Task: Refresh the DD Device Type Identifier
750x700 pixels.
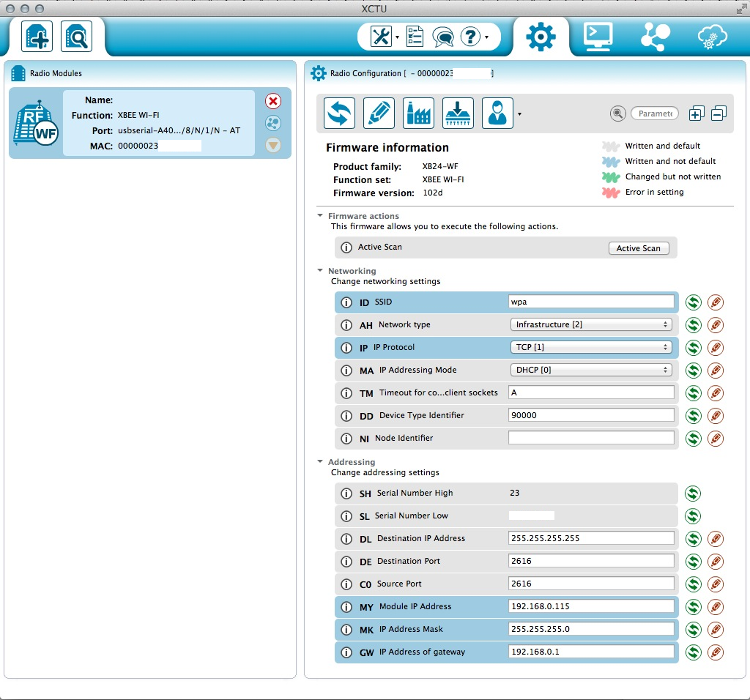Action: point(693,416)
